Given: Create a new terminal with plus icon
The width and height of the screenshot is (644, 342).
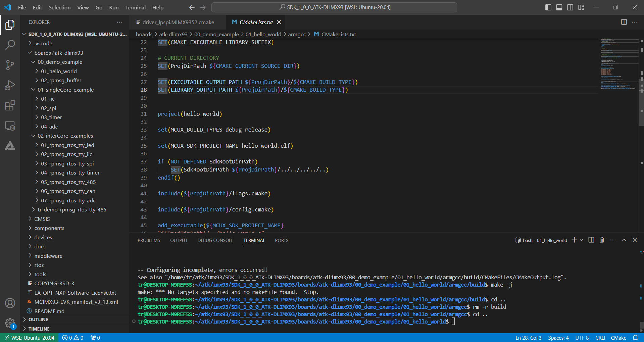Looking at the screenshot, I should (575, 240).
